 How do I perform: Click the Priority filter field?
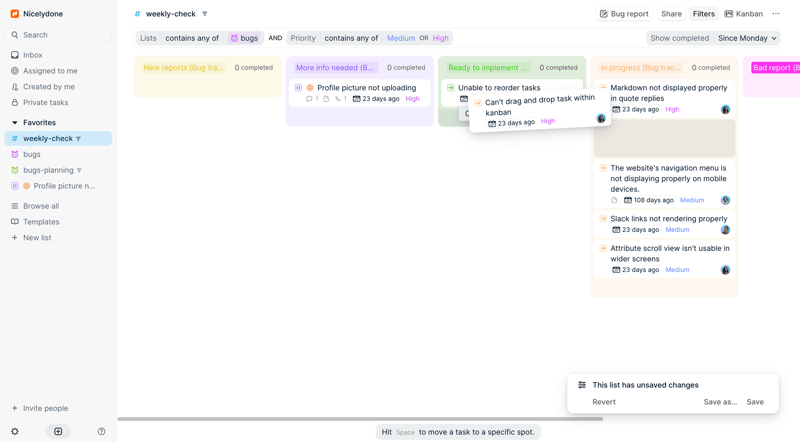pyautogui.click(x=303, y=38)
